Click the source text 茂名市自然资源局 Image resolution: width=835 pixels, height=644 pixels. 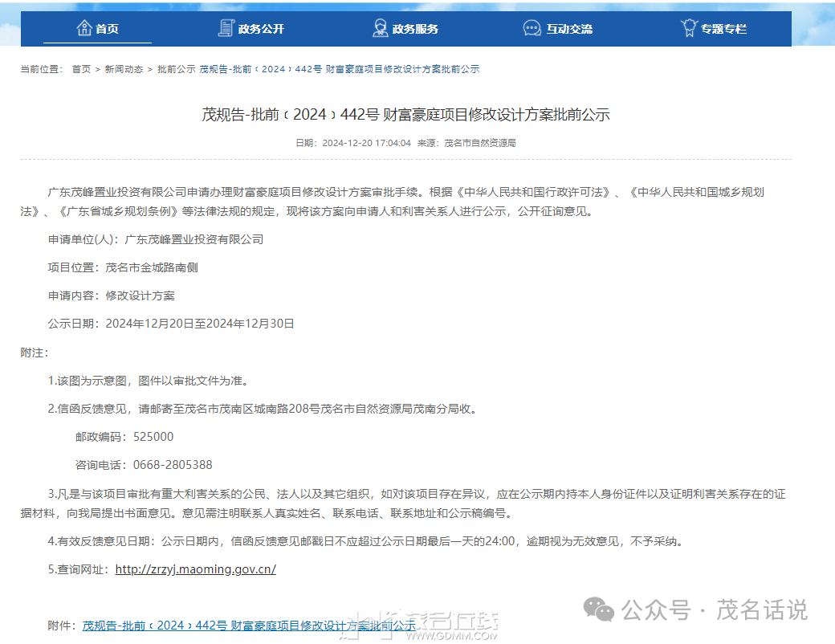point(480,143)
